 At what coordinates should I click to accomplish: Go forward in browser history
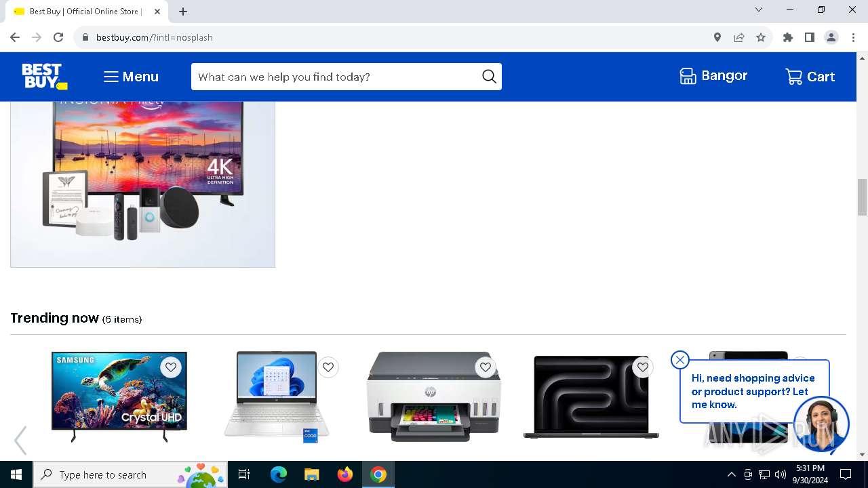(x=37, y=37)
